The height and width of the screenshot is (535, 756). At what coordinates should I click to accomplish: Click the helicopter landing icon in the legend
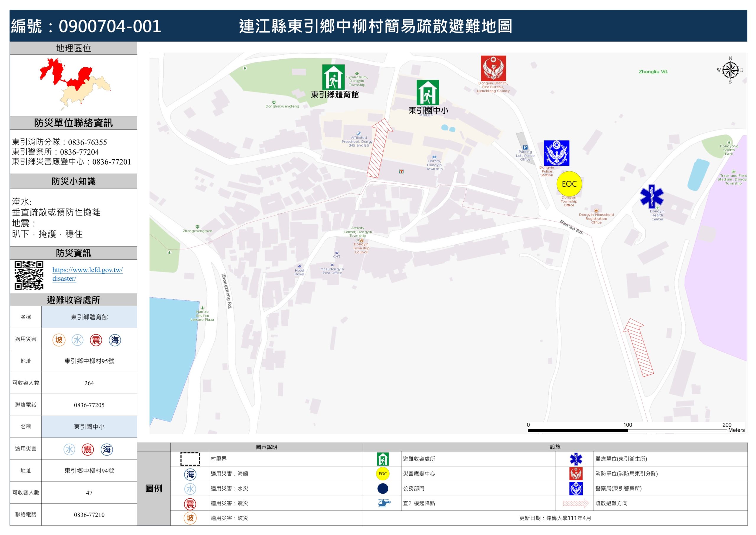[x=383, y=503]
